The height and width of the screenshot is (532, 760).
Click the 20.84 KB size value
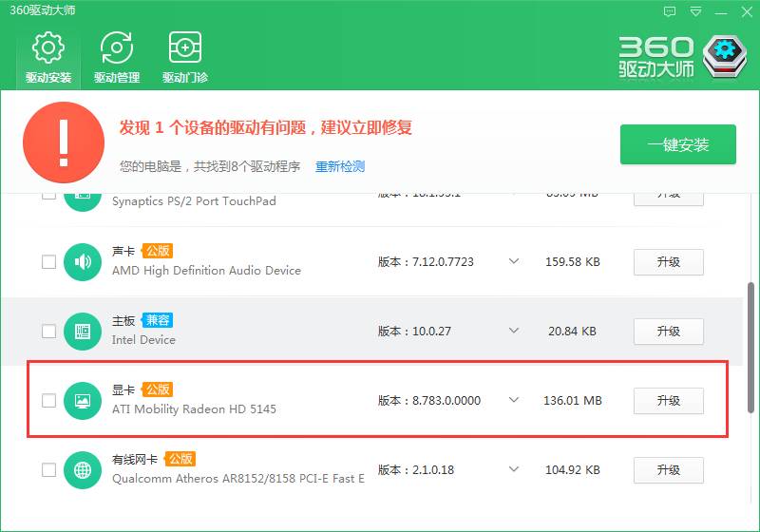(573, 332)
